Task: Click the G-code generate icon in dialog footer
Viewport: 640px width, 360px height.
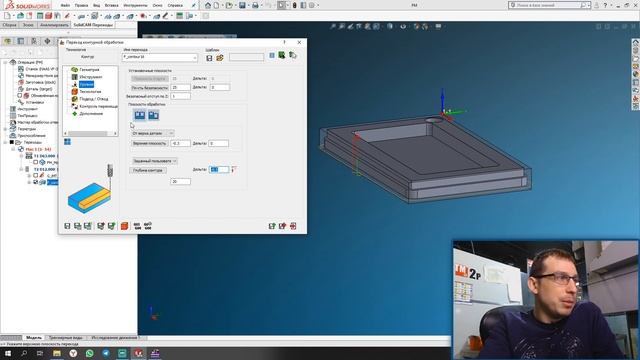Action: [x=137, y=226]
